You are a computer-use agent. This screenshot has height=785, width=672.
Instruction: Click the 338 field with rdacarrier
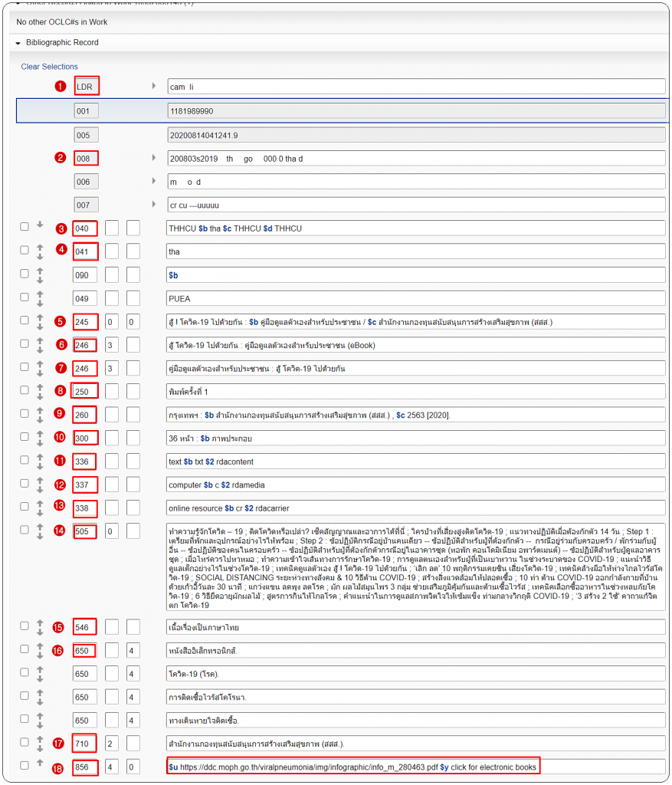pos(416,507)
